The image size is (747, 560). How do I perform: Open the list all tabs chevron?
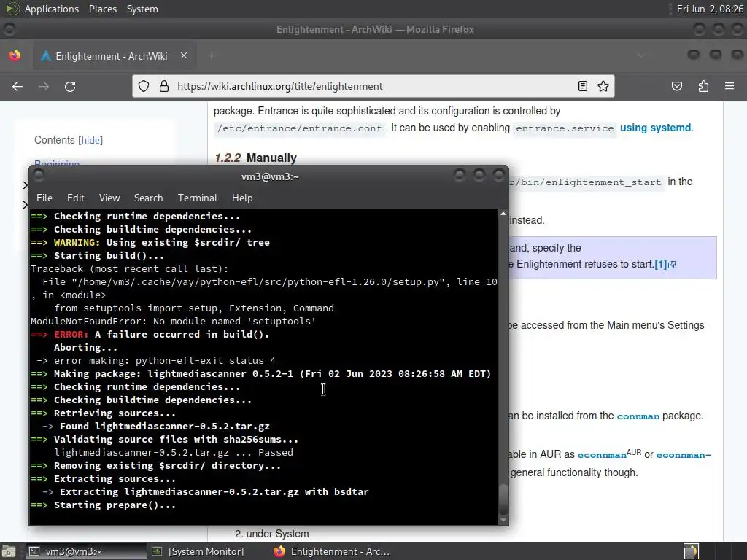coord(641,55)
